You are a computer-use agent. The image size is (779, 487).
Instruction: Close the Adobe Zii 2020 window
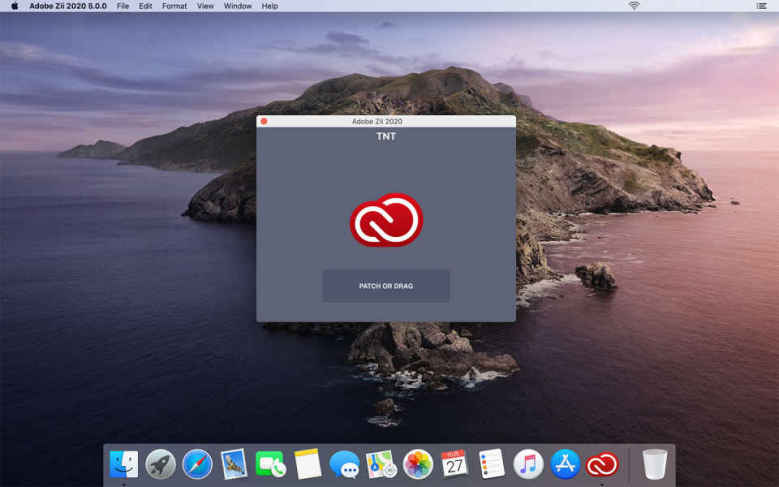(264, 121)
